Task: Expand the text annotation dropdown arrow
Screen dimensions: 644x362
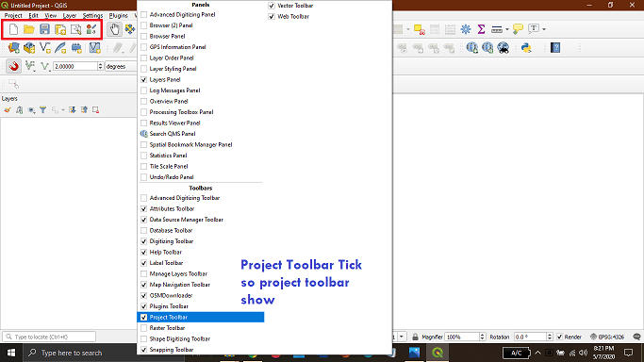Action: 544,29
